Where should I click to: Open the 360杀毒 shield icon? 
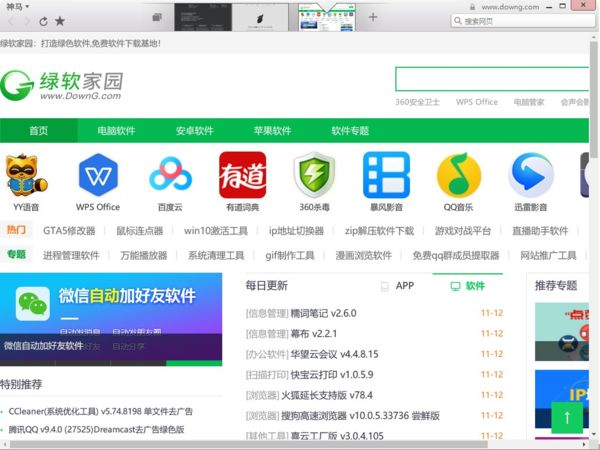(x=315, y=175)
